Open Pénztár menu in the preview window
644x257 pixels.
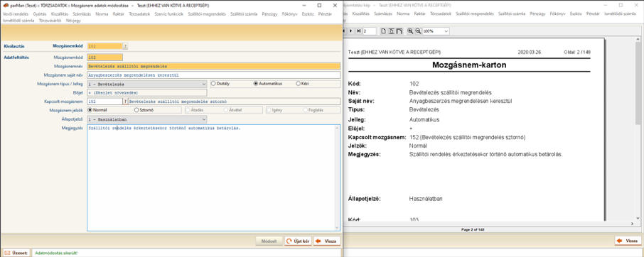tap(593, 13)
